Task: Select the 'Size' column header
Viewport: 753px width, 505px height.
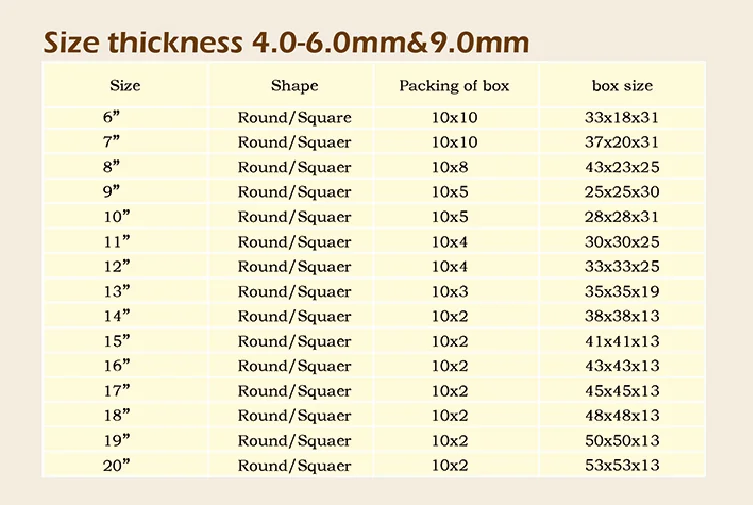Action: pyautogui.click(x=125, y=85)
